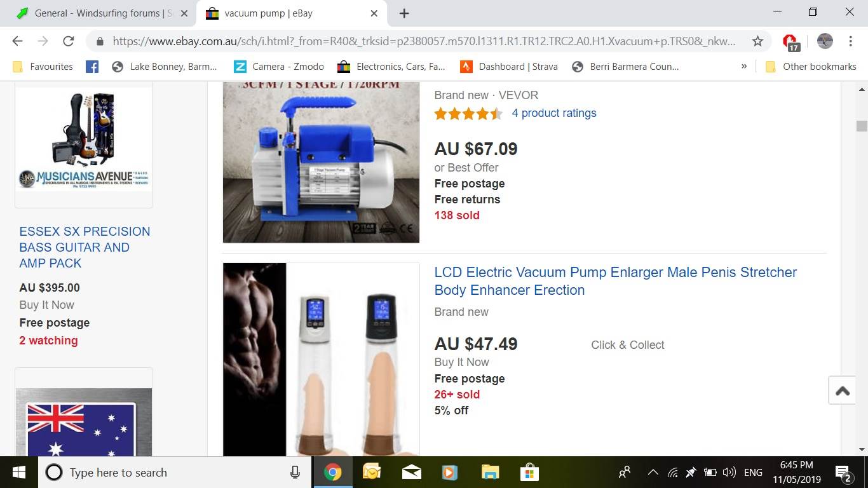This screenshot has height=488, width=868.
Task: Reload the eBay page
Action: click(69, 41)
